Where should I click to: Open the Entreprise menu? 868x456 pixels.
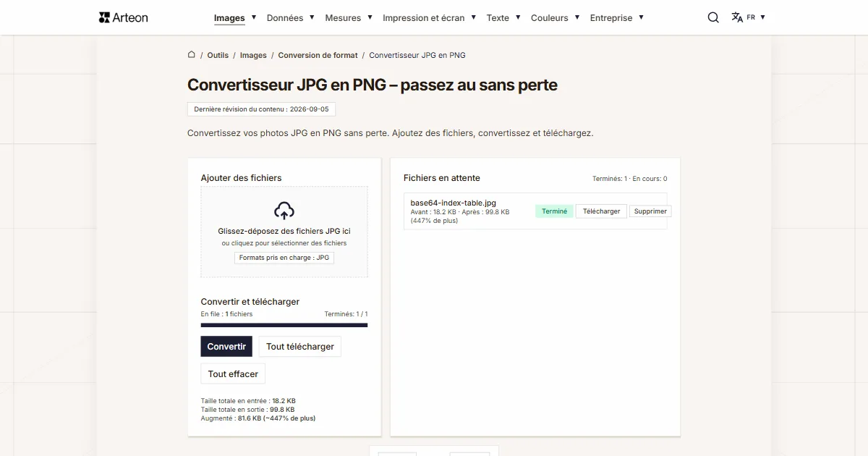tap(611, 18)
